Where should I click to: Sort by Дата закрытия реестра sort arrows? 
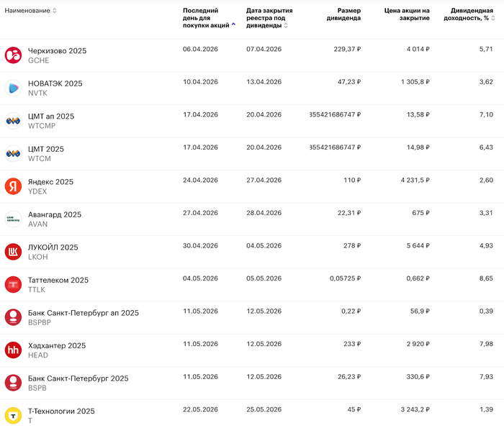286,25
